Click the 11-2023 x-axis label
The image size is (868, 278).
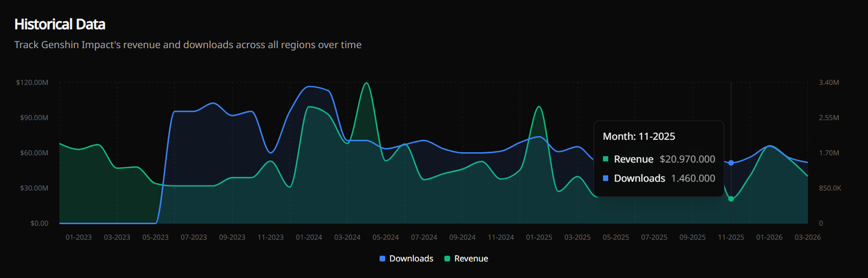click(x=271, y=237)
